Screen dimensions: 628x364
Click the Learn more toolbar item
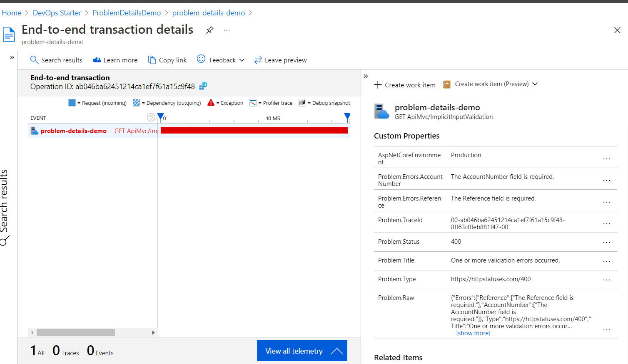point(115,60)
